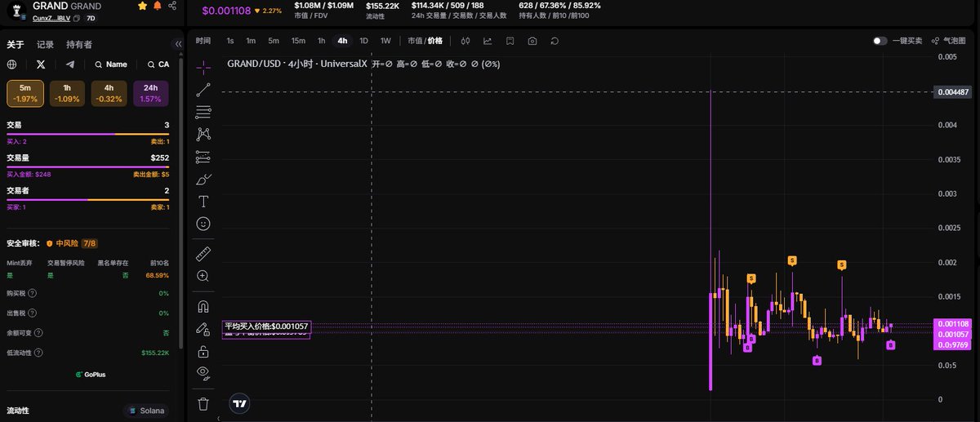
Task: Show 出售税 help tooltip icon
Action: [33, 313]
